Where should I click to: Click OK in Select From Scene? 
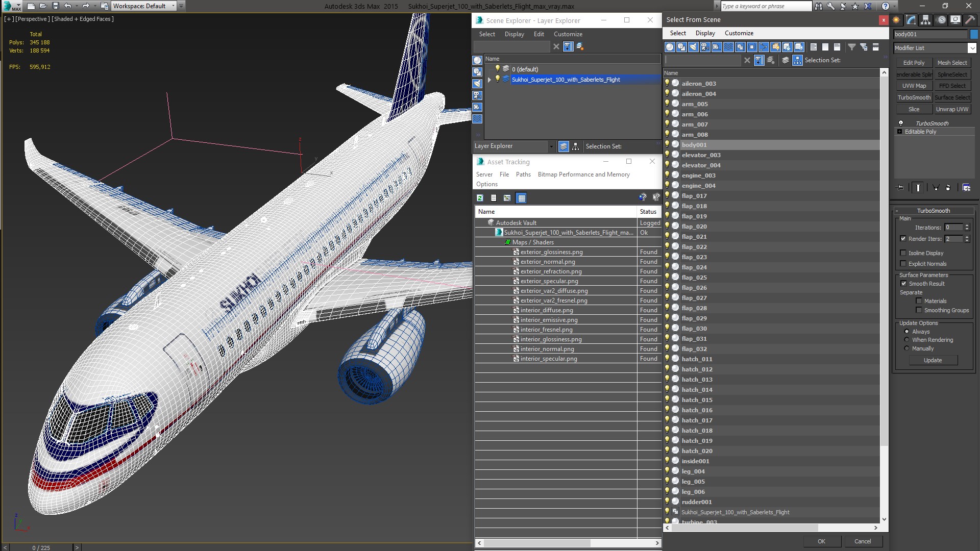(821, 541)
